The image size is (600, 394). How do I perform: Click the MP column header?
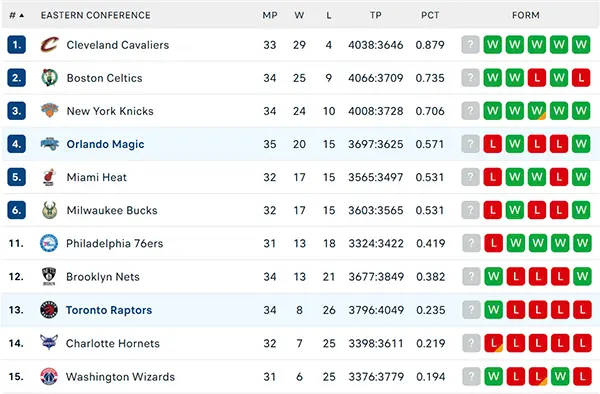pyautogui.click(x=270, y=15)
